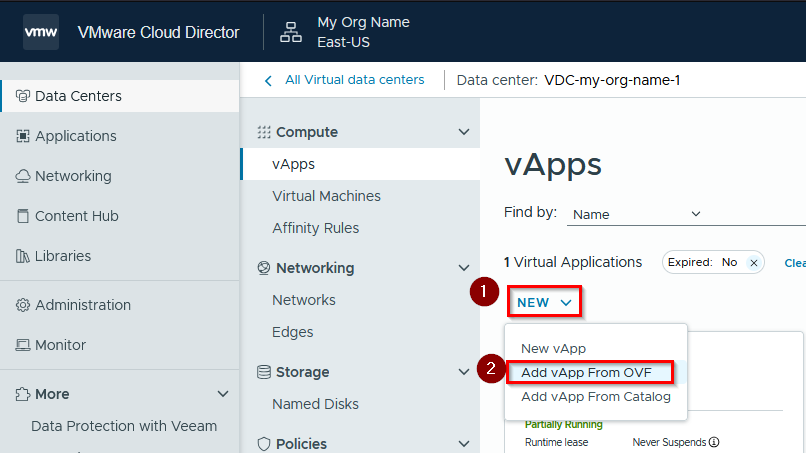Click the Storage section header label

coord(302,372)
